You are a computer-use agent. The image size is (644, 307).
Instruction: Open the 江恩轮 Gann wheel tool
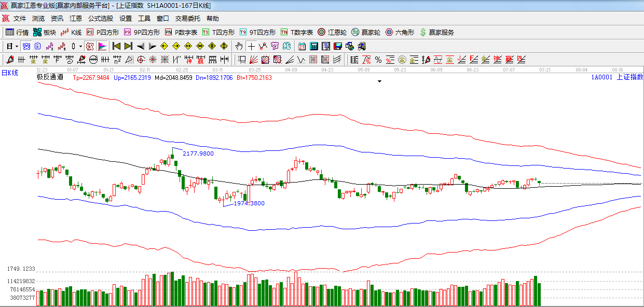coord(332,32)
